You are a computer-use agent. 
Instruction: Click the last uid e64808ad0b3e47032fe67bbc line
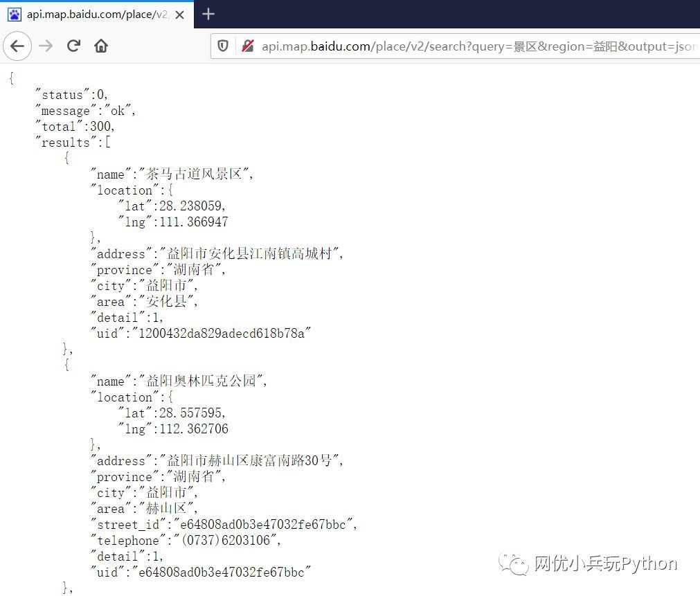click(201, 572)
